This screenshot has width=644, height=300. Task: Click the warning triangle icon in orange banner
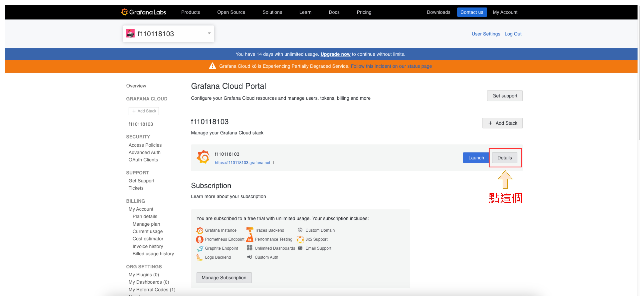pos(212,66)
